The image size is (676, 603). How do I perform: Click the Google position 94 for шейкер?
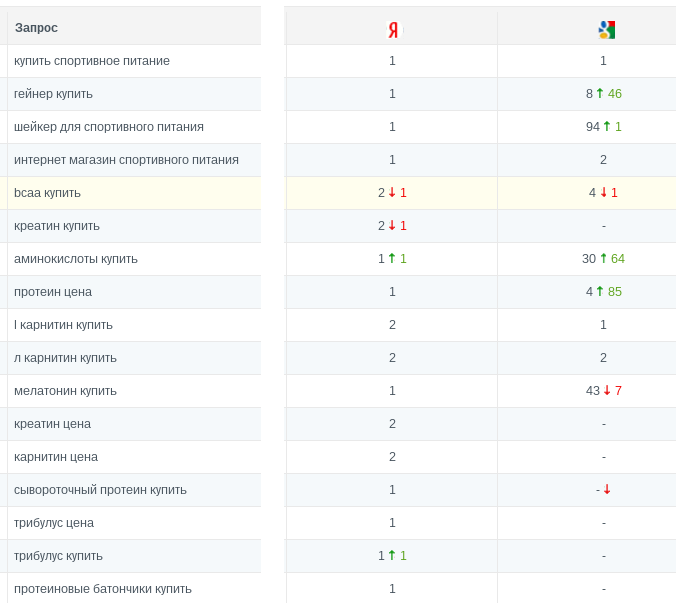[592, 127]
